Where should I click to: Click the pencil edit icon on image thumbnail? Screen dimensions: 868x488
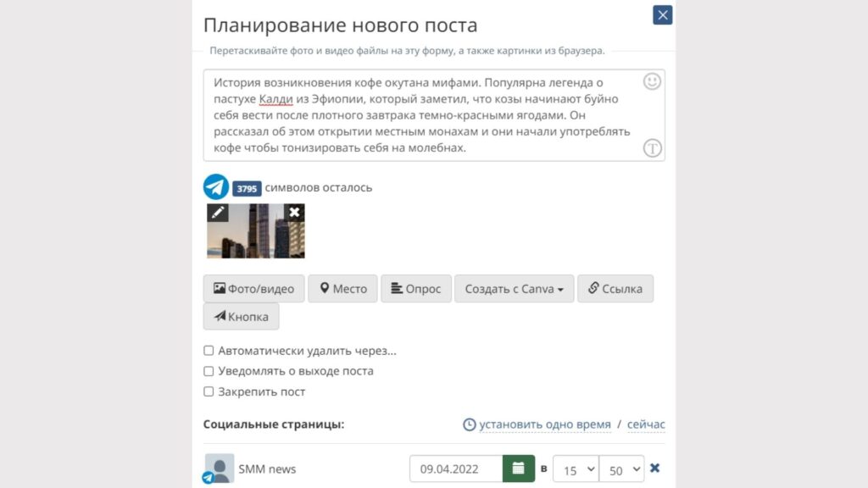218,213
